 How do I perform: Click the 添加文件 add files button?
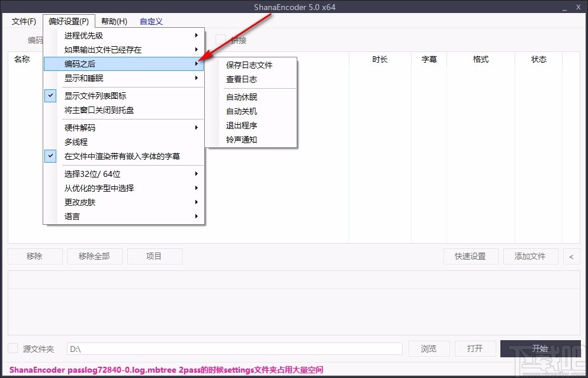(x=531, y=256)
